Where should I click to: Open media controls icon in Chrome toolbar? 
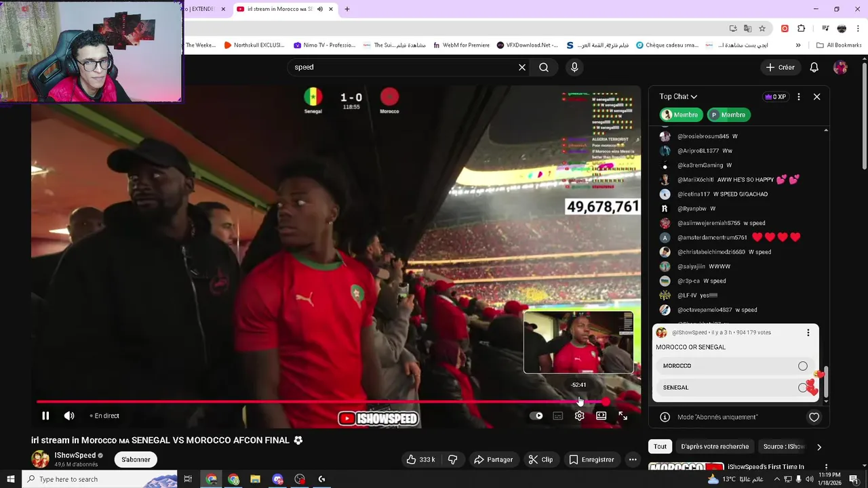pyautogui.click(x=825, y=28)
